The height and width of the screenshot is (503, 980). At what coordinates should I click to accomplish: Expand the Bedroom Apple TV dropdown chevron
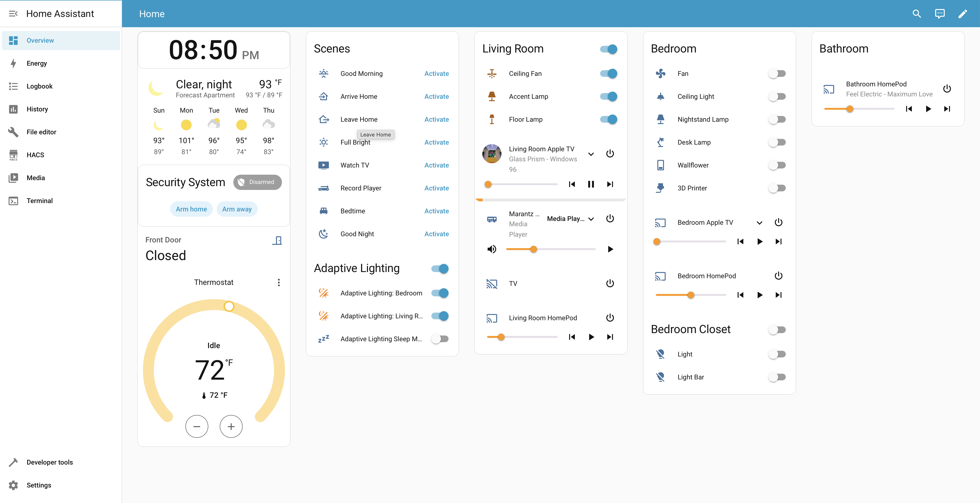759,223
